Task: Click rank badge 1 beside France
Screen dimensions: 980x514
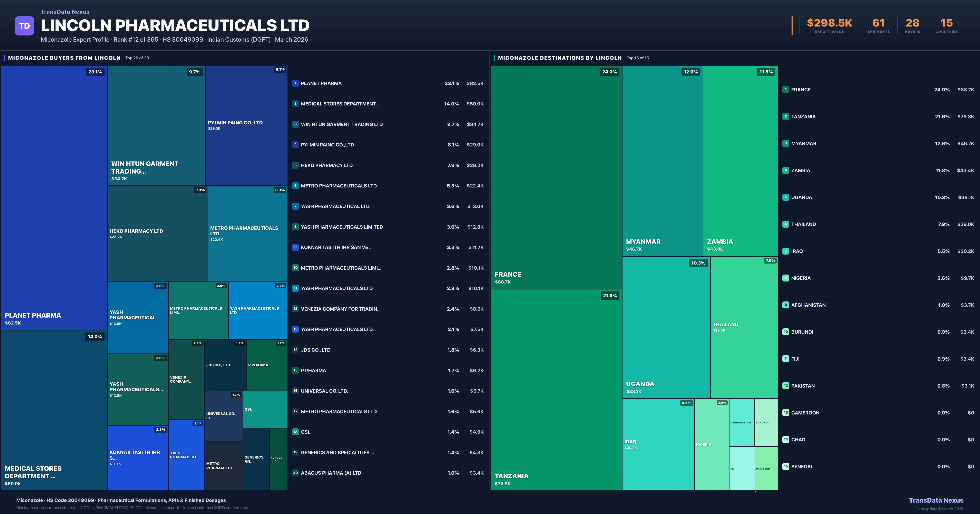Action: [786, 90]
